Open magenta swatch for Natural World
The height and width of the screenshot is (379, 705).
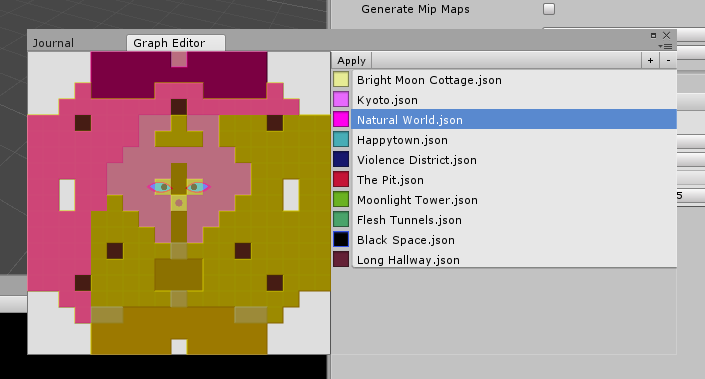tap(341, 119)
